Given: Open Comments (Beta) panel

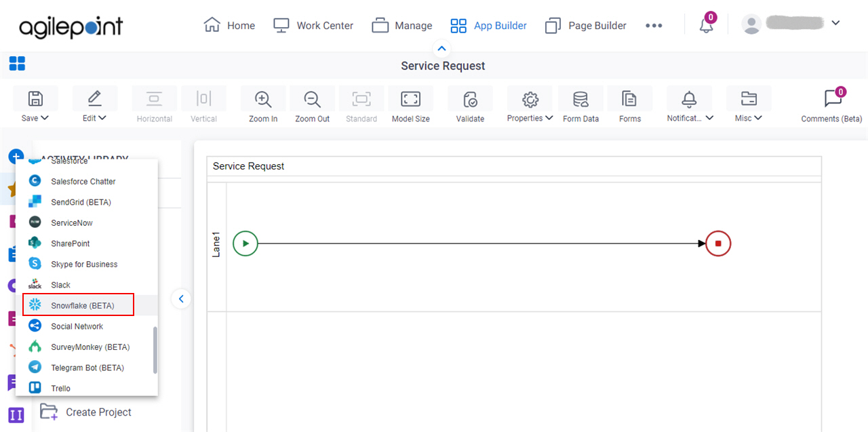Looking at the screenshot, I should [832, 105].
